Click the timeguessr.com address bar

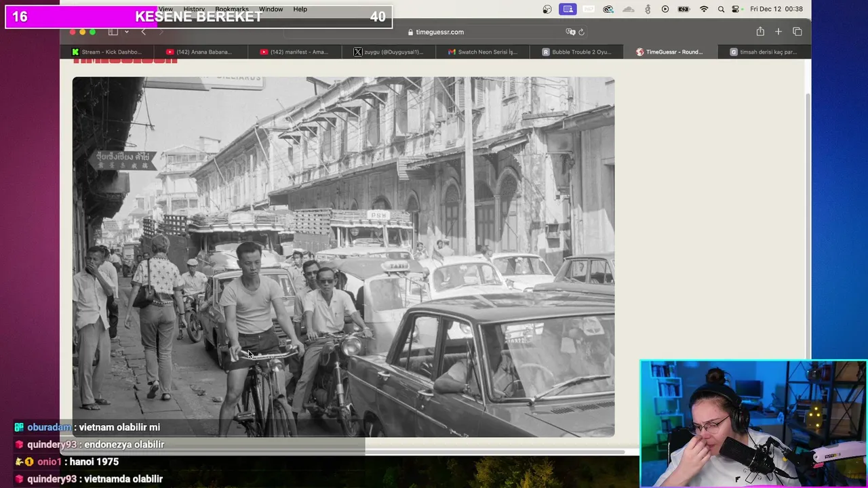[x=436, y=32]
